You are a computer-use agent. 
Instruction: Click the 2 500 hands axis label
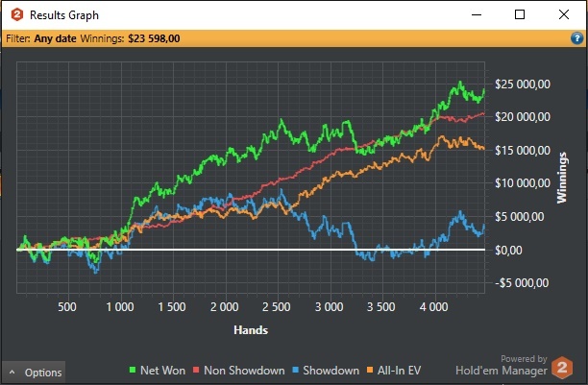pyautogui.click(x=277, y=307)
